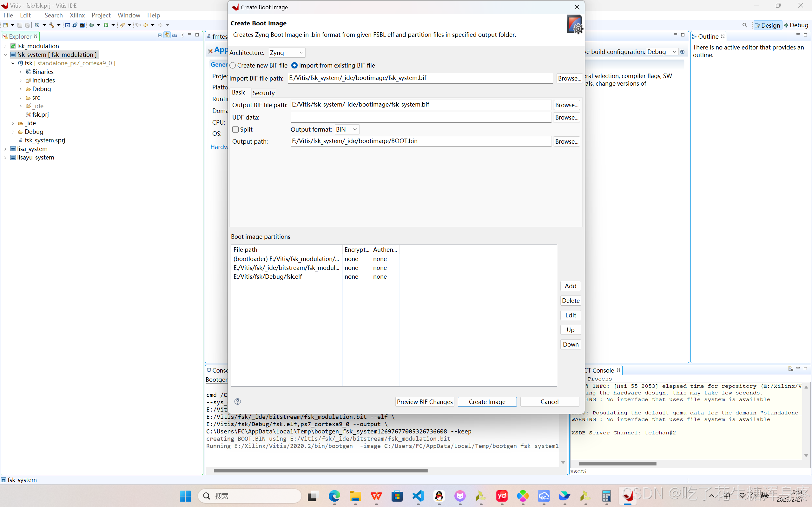
Task: Open the Run button dropdown arrow
Action: pos(113,25)
